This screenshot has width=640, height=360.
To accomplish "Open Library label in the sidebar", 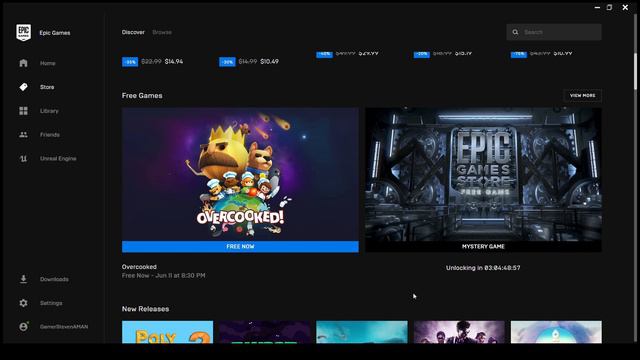I will tap(49, 111).
